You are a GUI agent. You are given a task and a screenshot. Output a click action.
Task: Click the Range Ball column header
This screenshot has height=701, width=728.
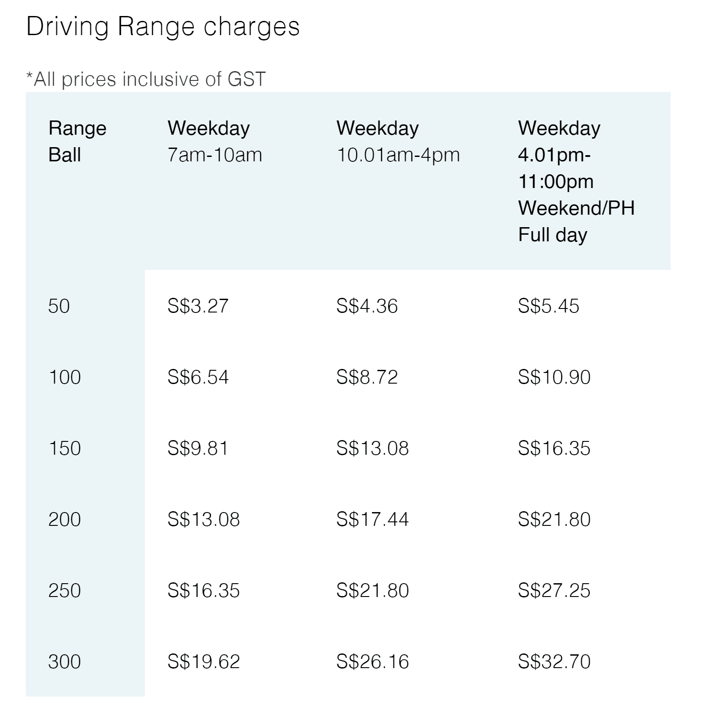click(x=77, y=141)
